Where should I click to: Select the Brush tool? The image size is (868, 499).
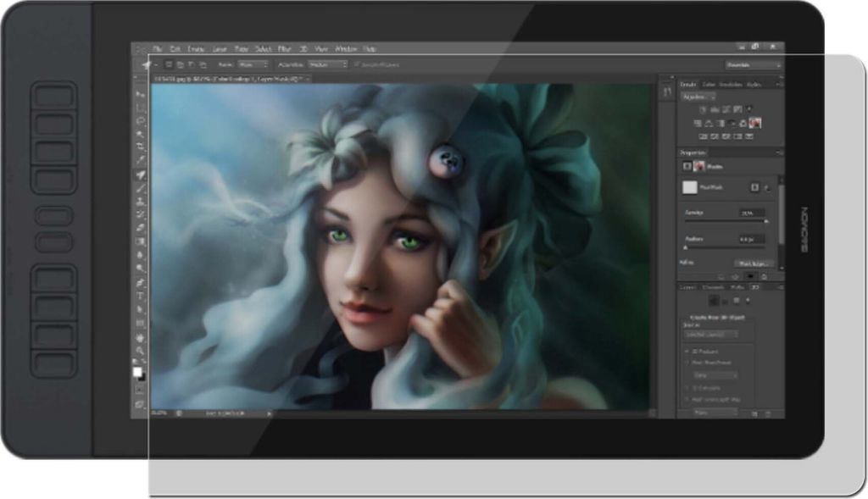(141, 188)
